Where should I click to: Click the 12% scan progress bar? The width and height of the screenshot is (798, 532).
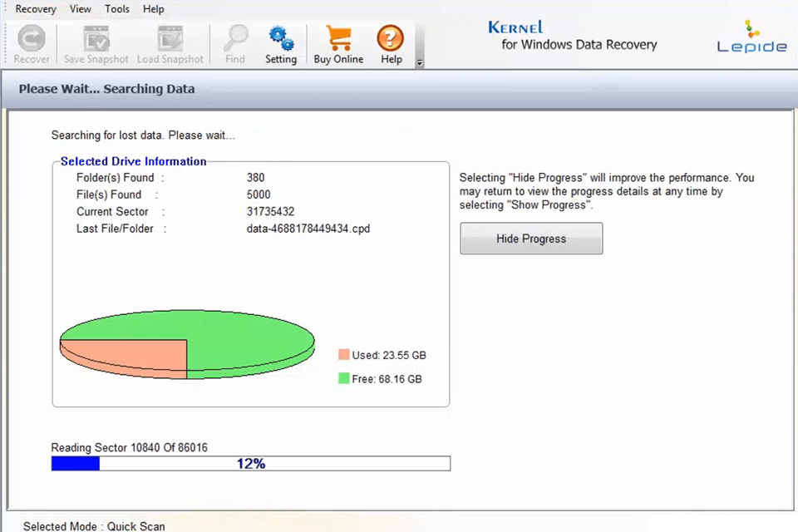251,463
